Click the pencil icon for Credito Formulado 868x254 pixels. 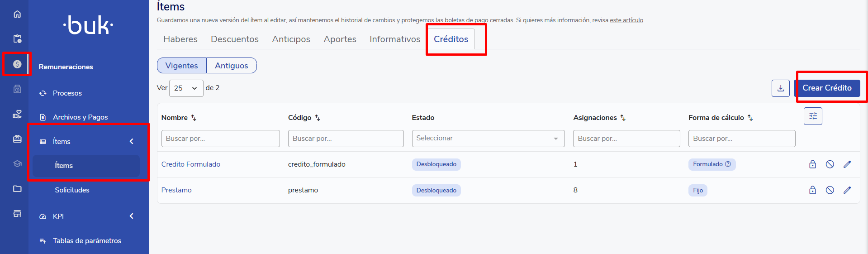(x=847, y=164)
